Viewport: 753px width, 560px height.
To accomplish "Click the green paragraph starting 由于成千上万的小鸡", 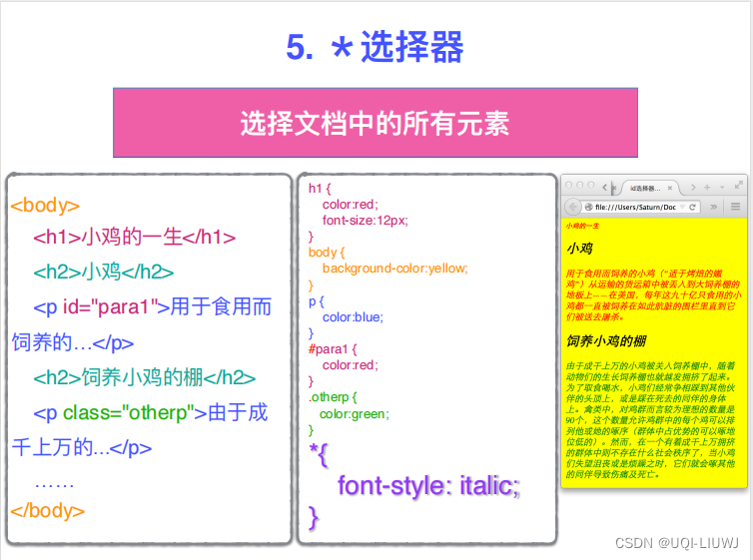I will (651, 420).
